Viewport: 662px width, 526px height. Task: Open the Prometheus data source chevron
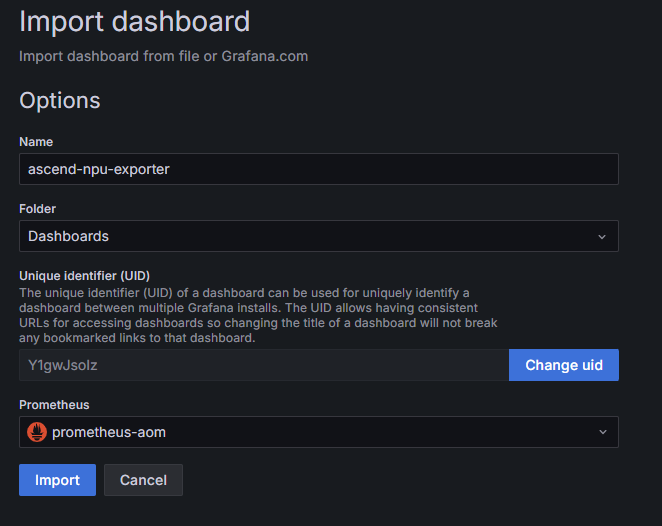[602, 432]
